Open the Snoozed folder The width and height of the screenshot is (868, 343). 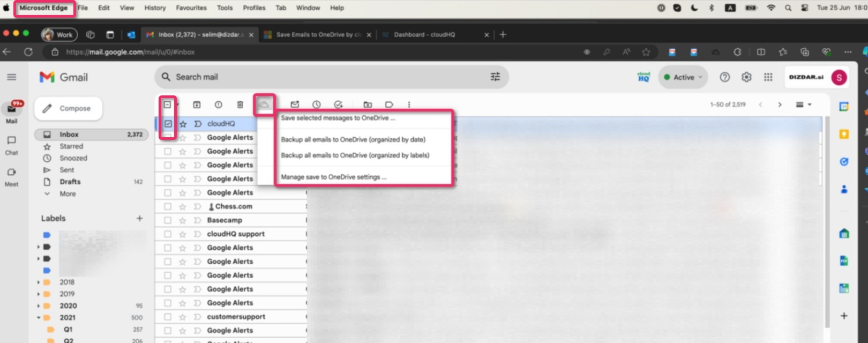(73, 158)
